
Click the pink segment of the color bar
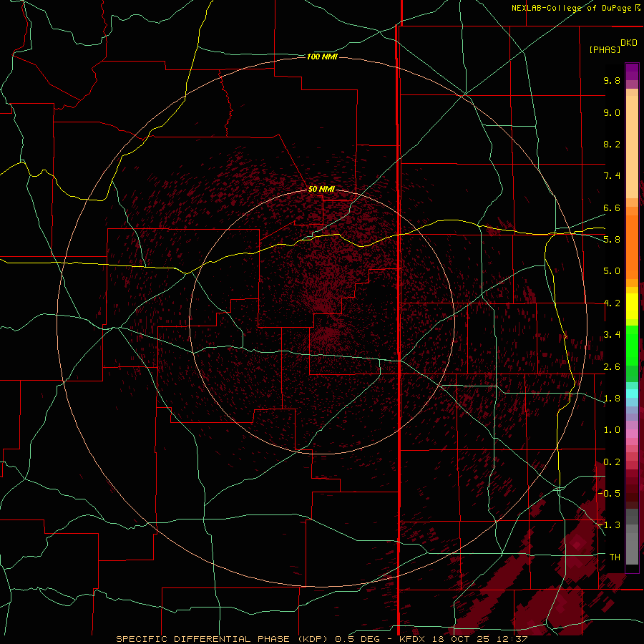(x=632, y=434)
